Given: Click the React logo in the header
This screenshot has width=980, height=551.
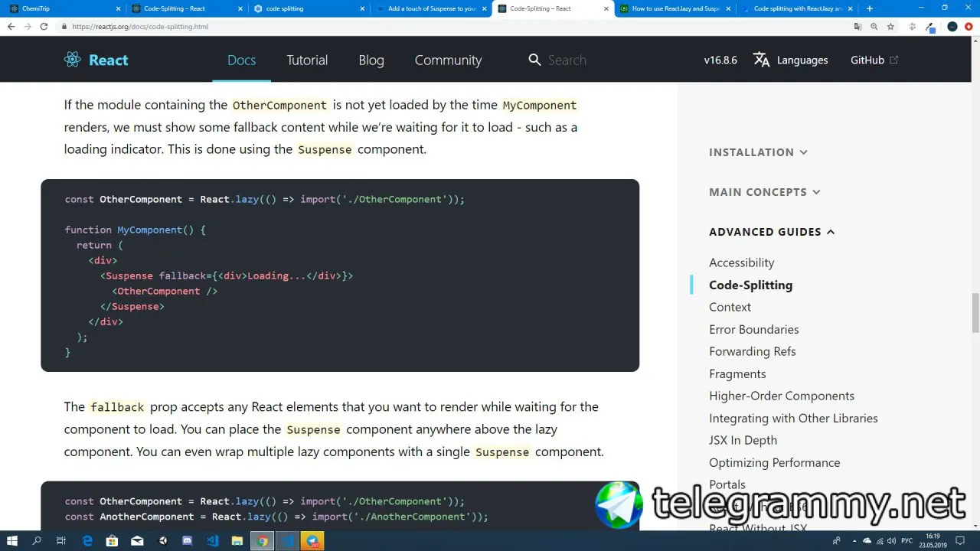Looking at the screenshot, I should click(96, 60).
